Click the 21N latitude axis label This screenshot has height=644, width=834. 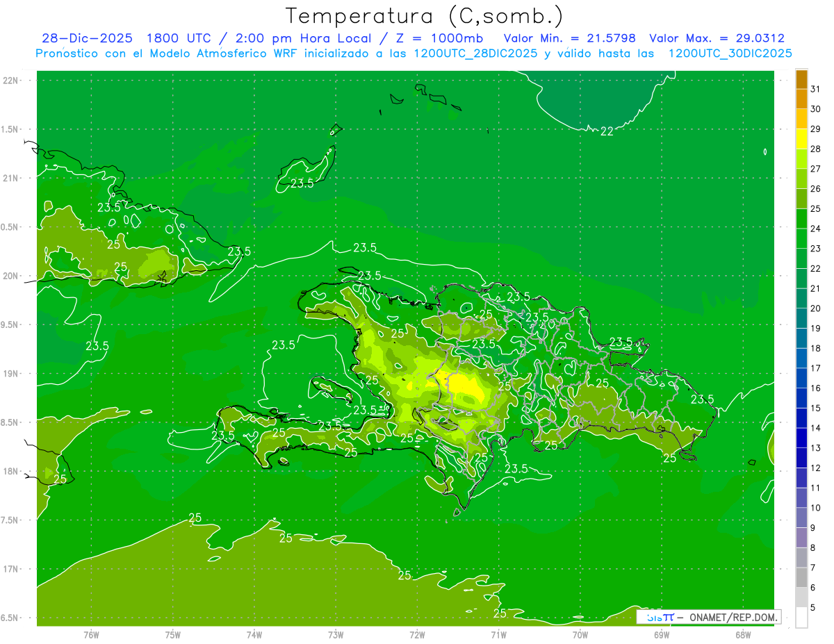[x=10, y=178]
